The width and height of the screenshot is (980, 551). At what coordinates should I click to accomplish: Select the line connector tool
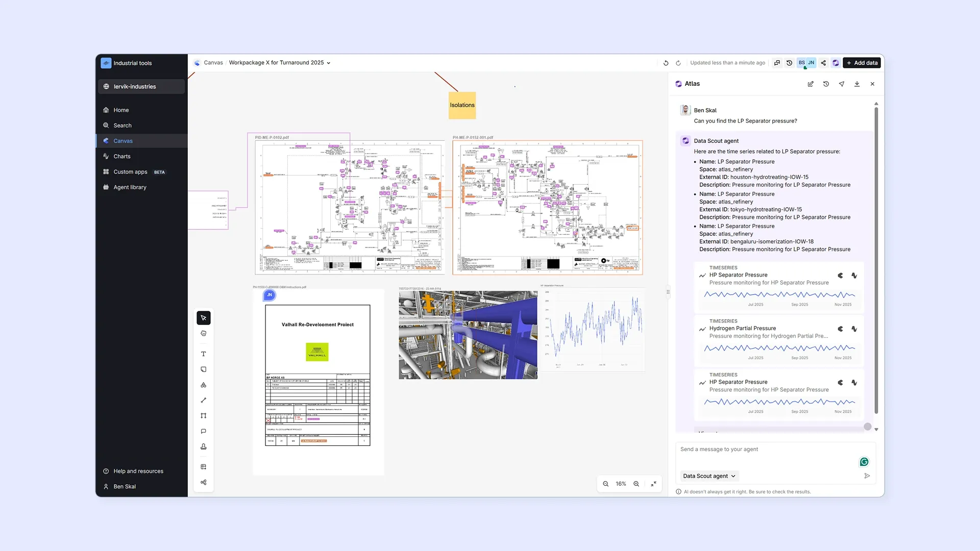pyautogui.click(x=203, y=400)
